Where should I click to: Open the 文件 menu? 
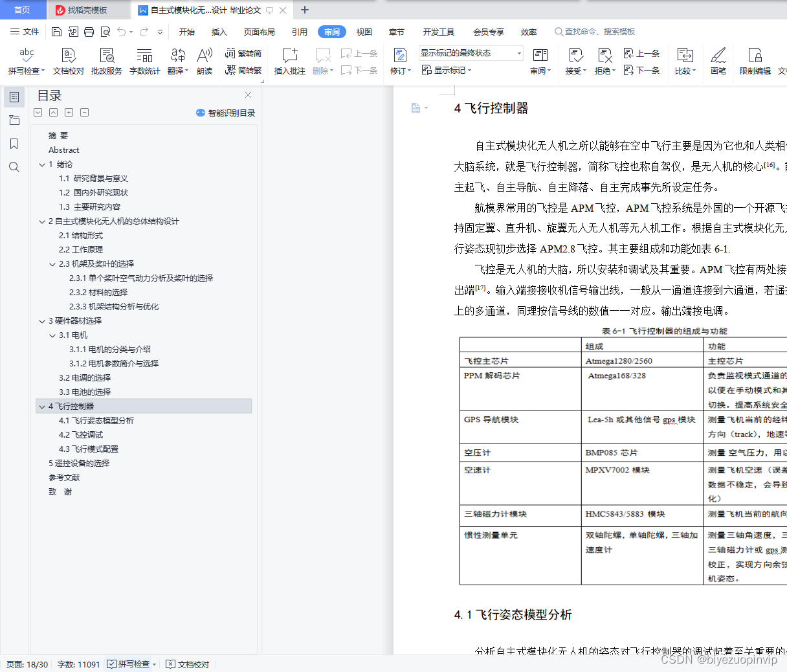coord(25,32)
